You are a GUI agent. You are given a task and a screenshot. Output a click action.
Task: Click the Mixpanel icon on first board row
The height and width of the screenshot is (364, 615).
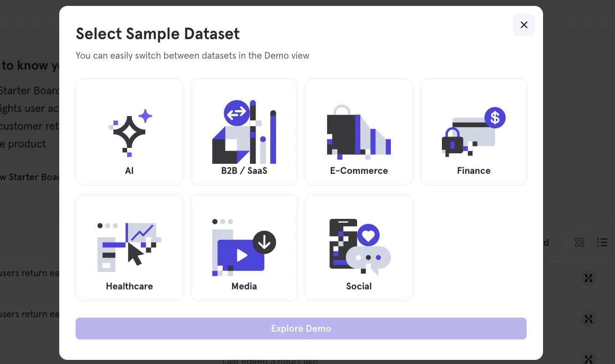tap(589, 278)
